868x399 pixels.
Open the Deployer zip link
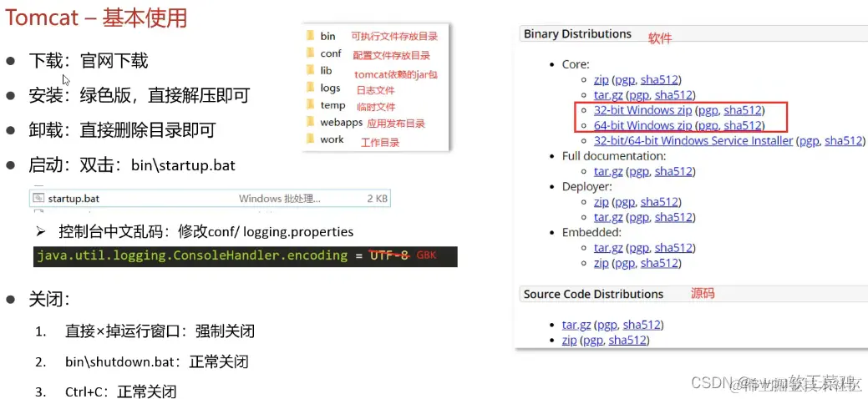(602, 202)
